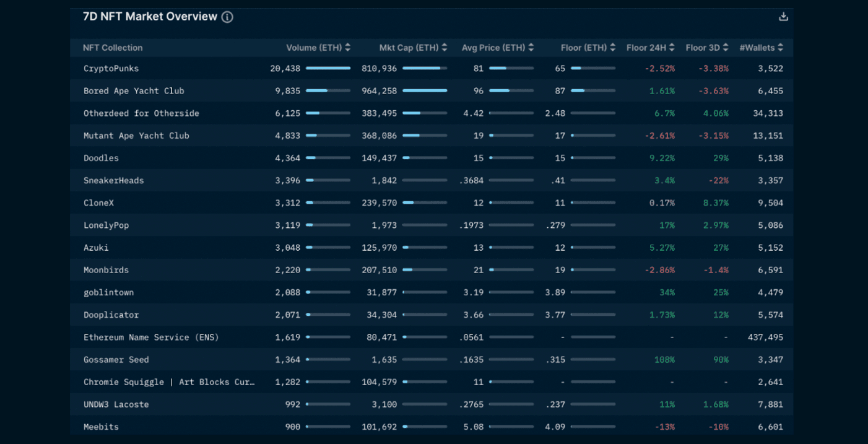The width and height of the screenshot is (868, 444).
Task: Select the SneakerHeads collection name
Action: (113, 180)
